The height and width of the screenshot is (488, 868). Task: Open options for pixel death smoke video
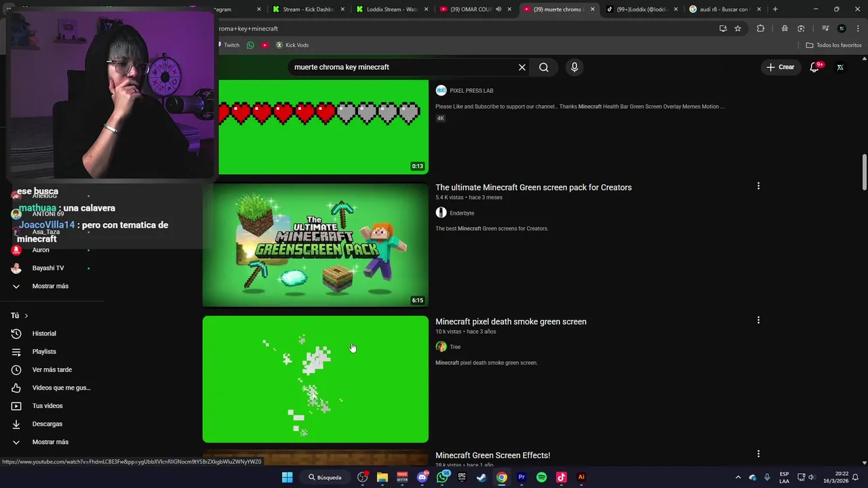(x=758, y=320)
